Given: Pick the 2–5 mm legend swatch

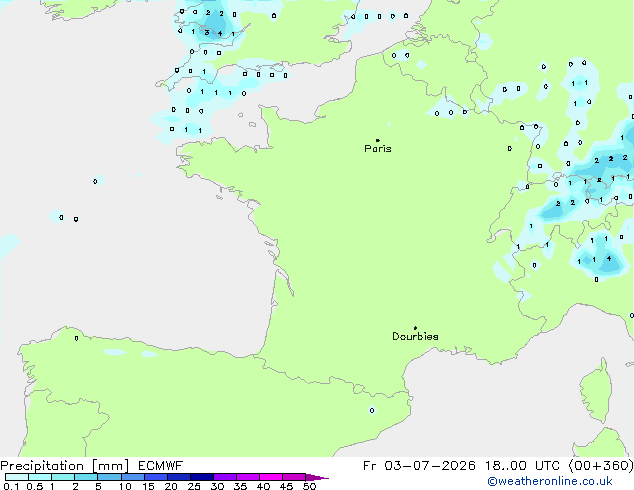Looking at the screenshot, I should (x=86, y=477).
